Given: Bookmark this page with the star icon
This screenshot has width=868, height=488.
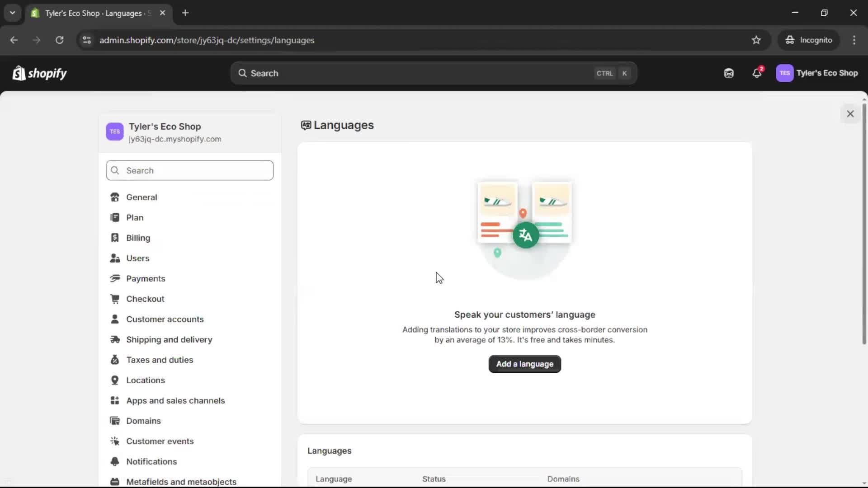Looking at the screenshot, I should click(756, 40).
